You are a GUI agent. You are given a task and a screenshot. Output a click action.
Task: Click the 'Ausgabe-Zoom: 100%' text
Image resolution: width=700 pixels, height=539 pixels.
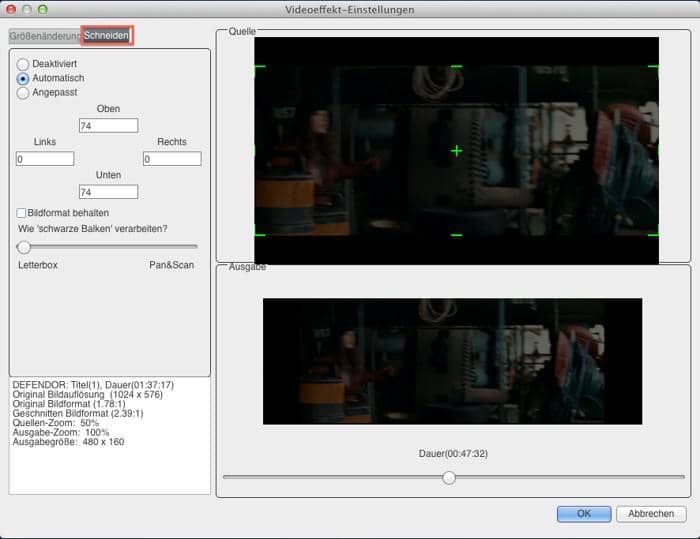61,432
